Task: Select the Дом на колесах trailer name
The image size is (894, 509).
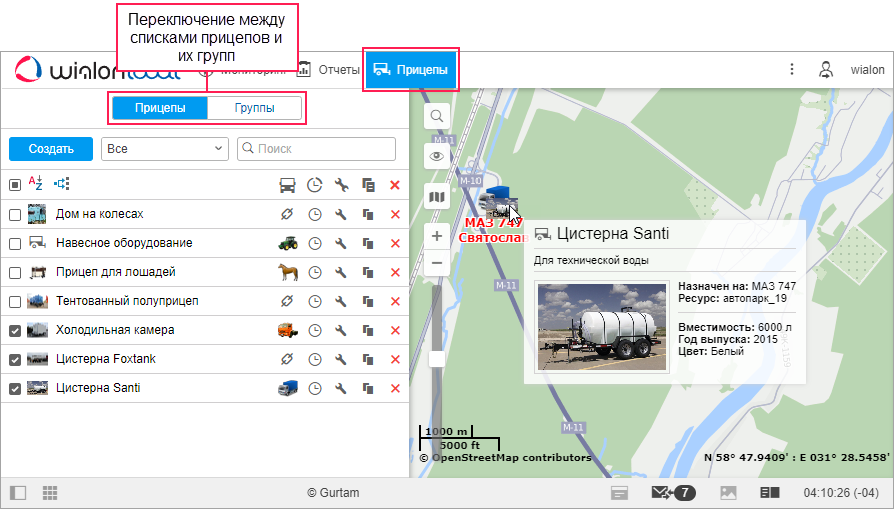Action: coord(100,214)
